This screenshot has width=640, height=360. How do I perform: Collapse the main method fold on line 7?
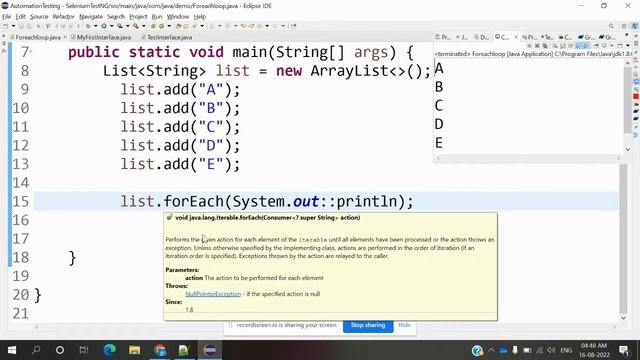(x=31, y=52)
